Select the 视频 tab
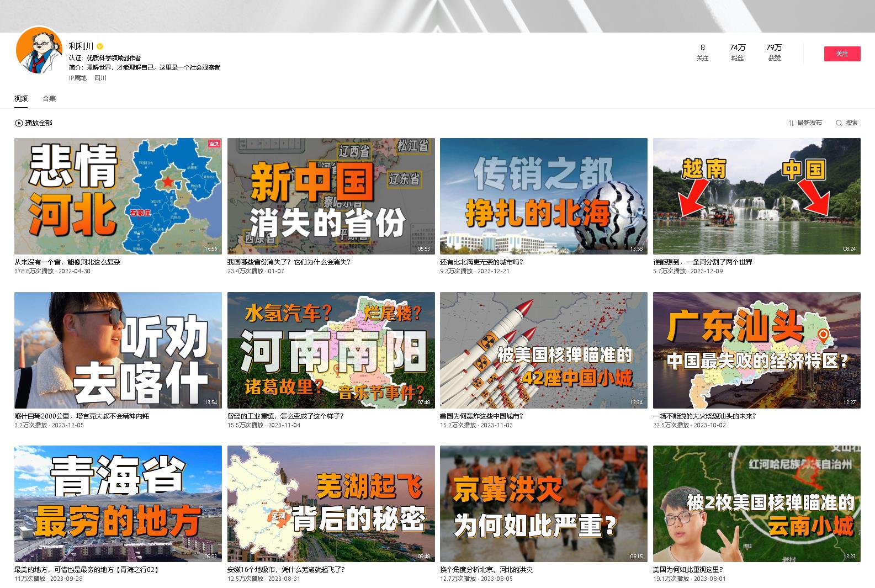 point(21,99)
